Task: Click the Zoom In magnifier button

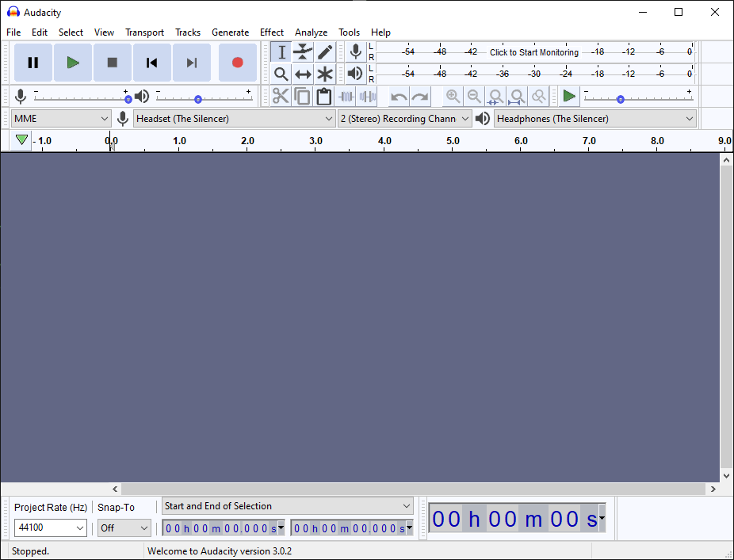Action: point(453,97)
